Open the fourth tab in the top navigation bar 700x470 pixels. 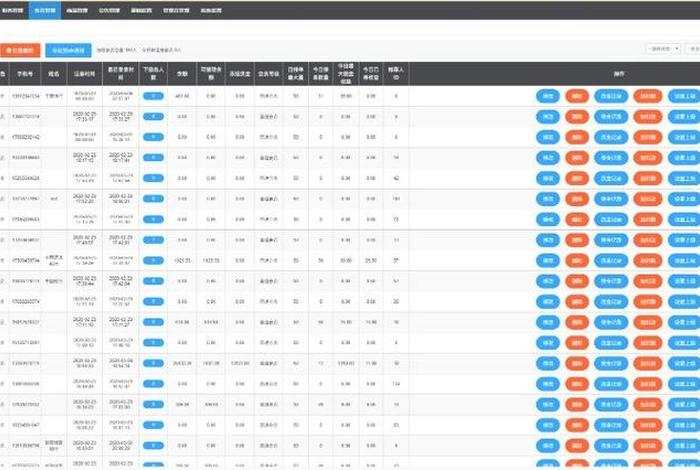pyautogui.click(x=108, y=9)
